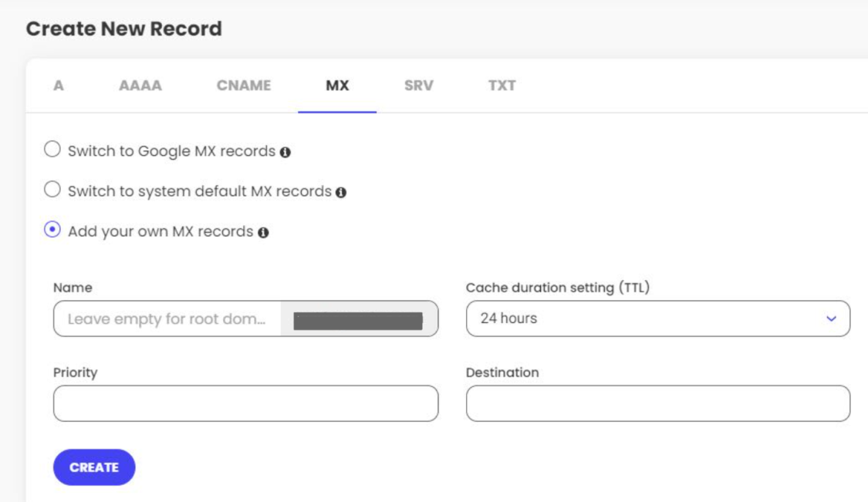Click the Create New Record heading
Viewport: 868px width, 502px height.
click(124, 29)
